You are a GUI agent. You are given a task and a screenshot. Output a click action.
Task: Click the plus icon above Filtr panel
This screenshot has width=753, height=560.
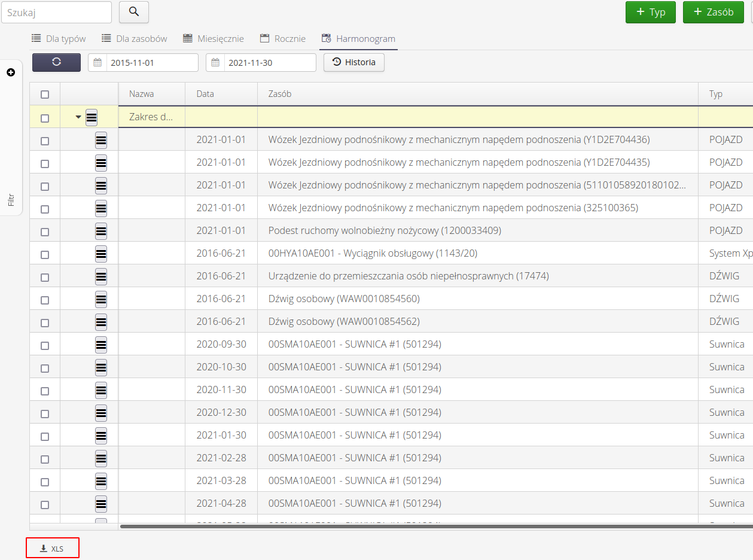11,72
